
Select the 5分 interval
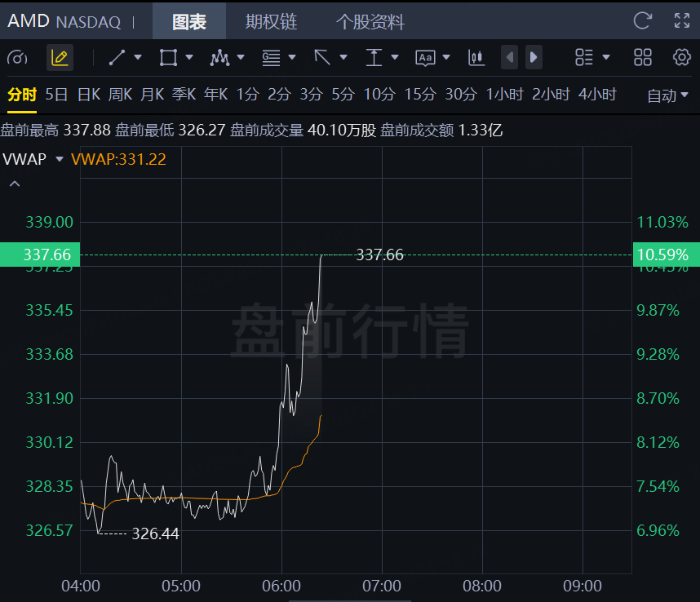(343, 95)
